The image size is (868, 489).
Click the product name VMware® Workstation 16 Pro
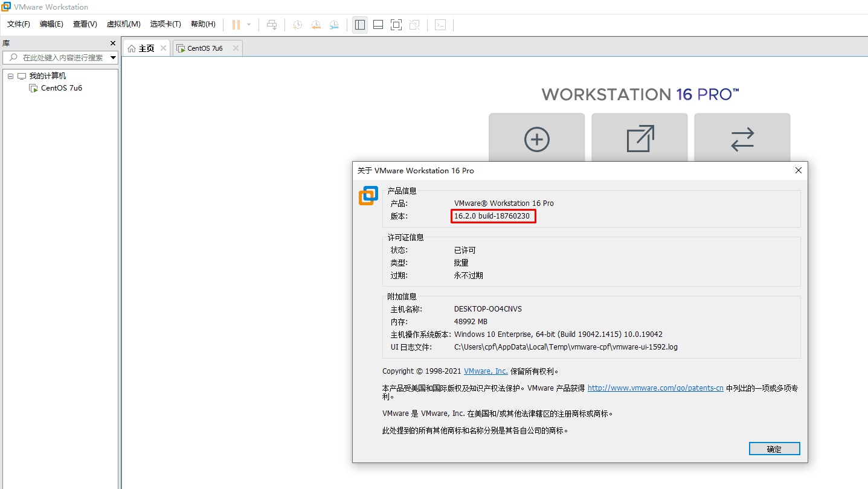click(504, 203)
